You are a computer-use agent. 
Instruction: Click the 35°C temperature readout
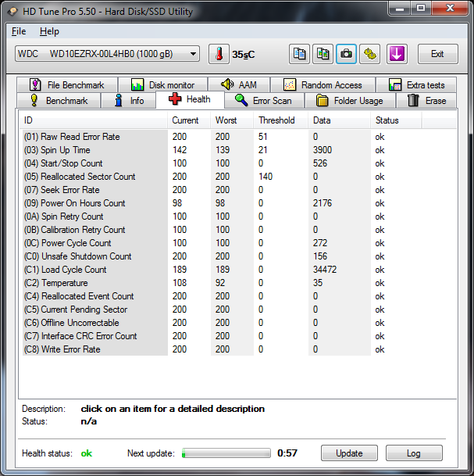[x=244, y=55]
